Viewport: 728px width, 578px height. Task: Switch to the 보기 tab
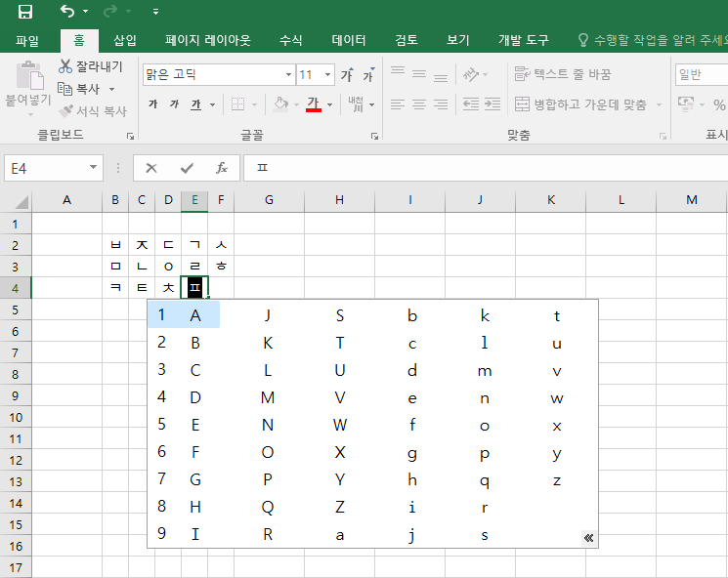point(458,41)
